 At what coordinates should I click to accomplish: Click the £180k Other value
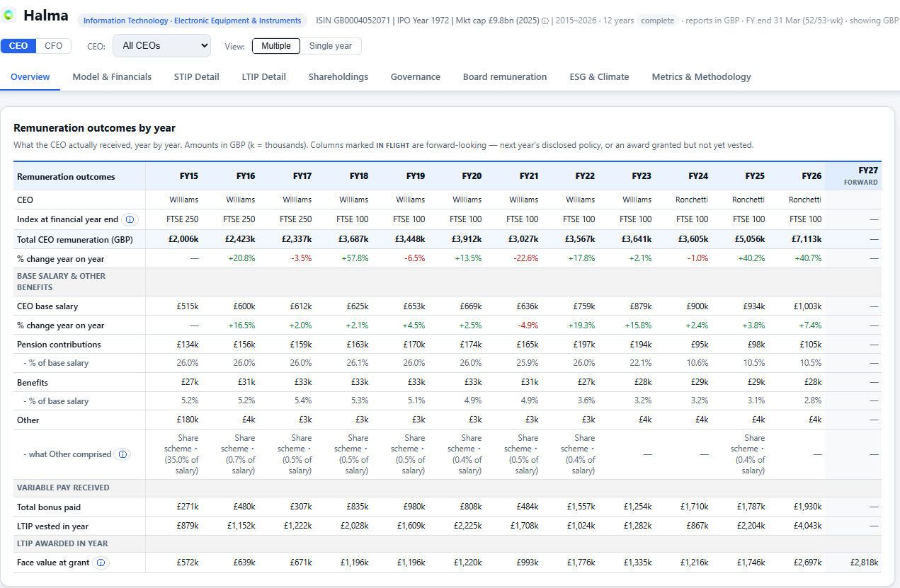[188, 420]
